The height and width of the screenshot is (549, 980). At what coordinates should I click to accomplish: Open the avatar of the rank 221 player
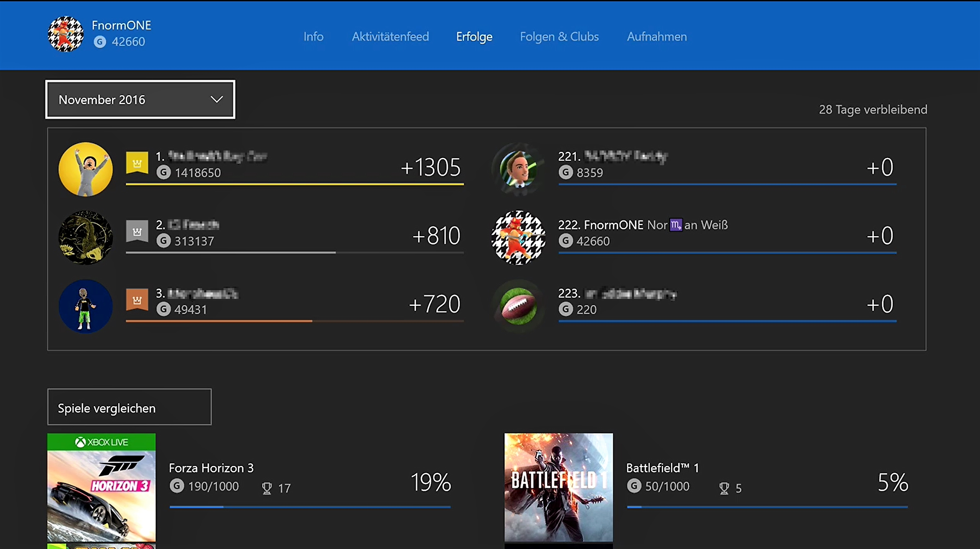(x=518, y=169)
